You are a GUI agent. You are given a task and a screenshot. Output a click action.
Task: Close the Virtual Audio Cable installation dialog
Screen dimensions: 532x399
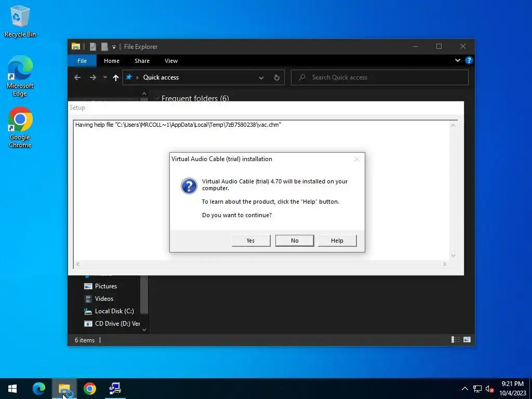pyautogui.click(x=356, y=159)
